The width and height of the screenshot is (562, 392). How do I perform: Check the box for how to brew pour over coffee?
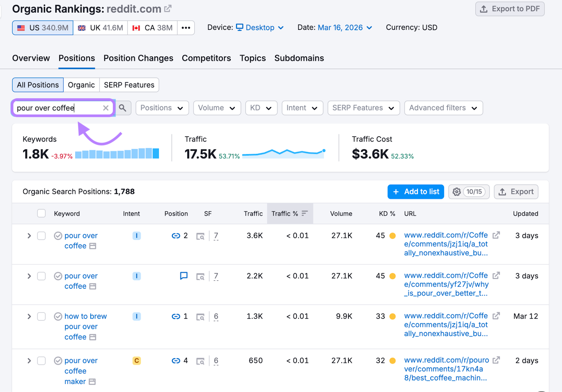tap(41, 316)
